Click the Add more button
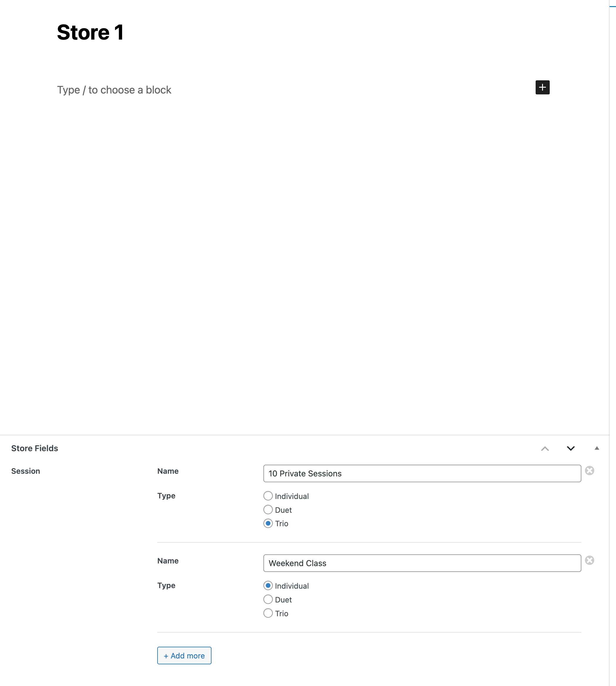Screen dimensions: 616x686 tap(184, 656)
